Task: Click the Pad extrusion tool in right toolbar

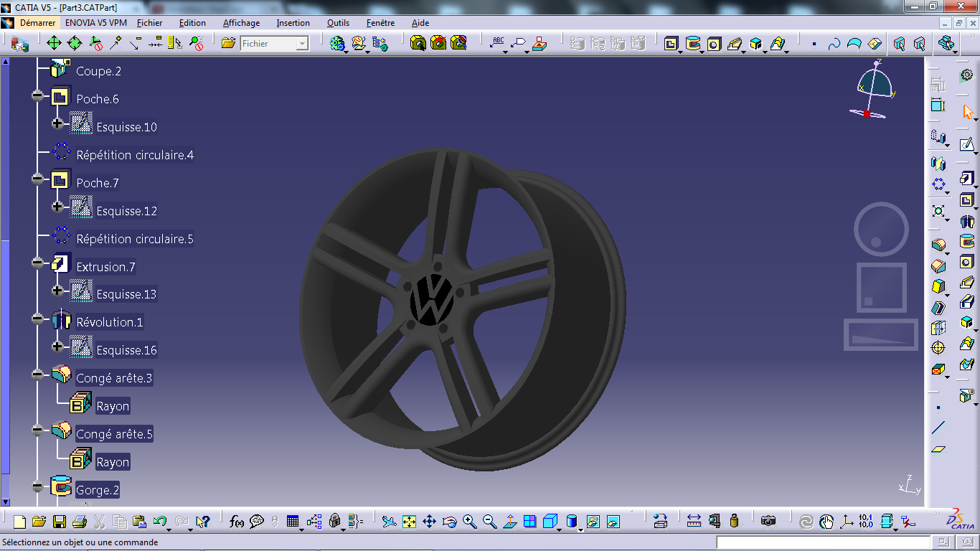Action: coord(967,178)
